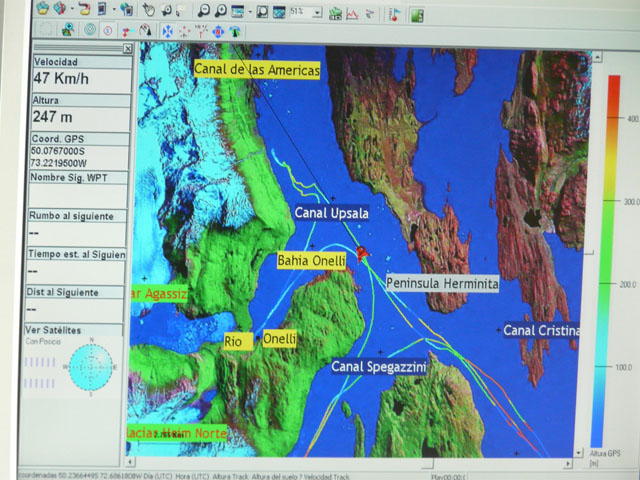The height and width of the screenshot is (480, 640).
Task: Click the Altura GPS color scale bar
Action: pyautogui.click(x=605, y=260)
